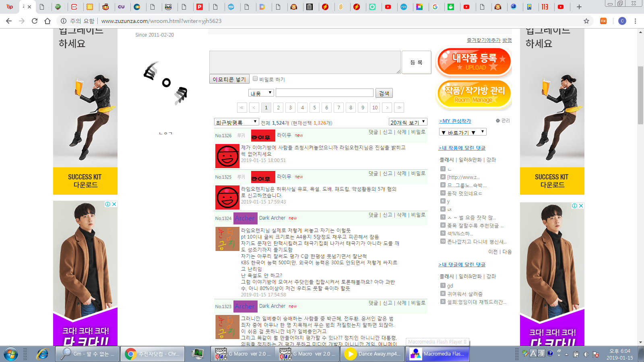
Task: Open a new browser tab
Action: pos(579,7)
